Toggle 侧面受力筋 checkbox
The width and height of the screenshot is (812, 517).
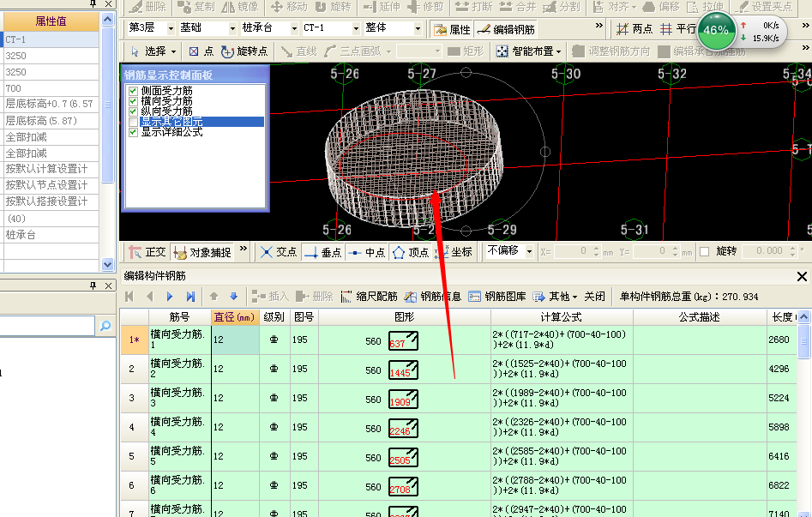coord(133,91)
